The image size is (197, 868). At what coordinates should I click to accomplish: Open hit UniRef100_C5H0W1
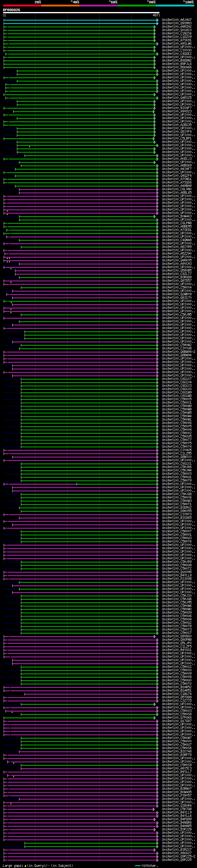177,419
